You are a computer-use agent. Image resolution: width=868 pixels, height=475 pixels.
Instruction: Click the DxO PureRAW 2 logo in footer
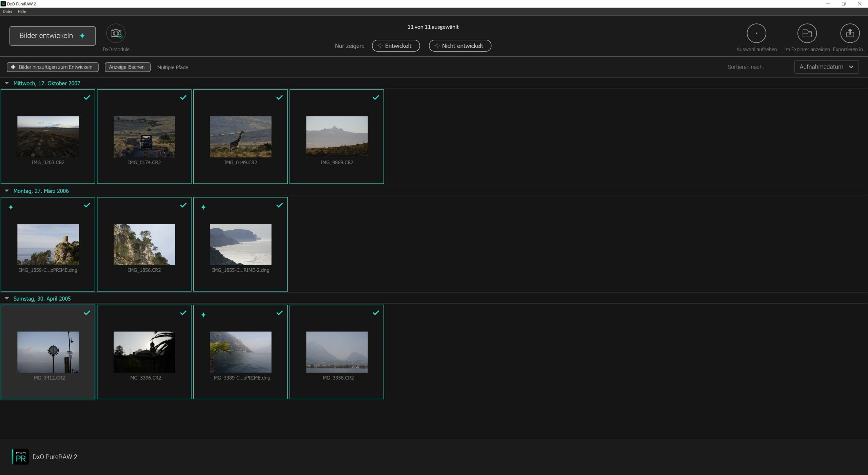click(x=20, y=457)
